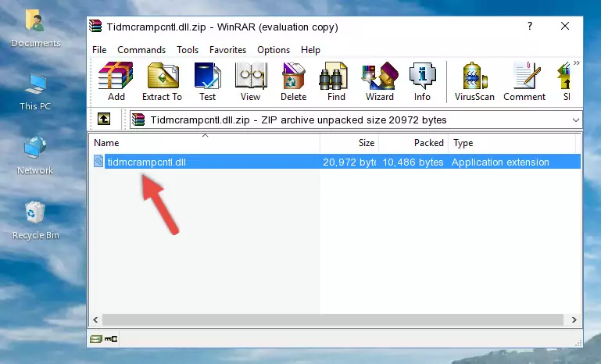
Task: Click horizontal scrollbar left arrow
Action: tap(95, 319)
